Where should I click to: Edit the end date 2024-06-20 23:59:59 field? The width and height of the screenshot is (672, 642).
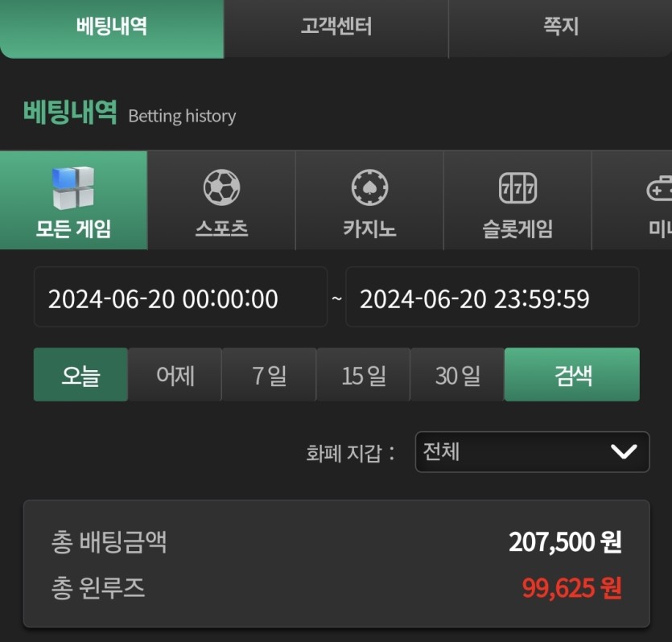click(493, 297)
